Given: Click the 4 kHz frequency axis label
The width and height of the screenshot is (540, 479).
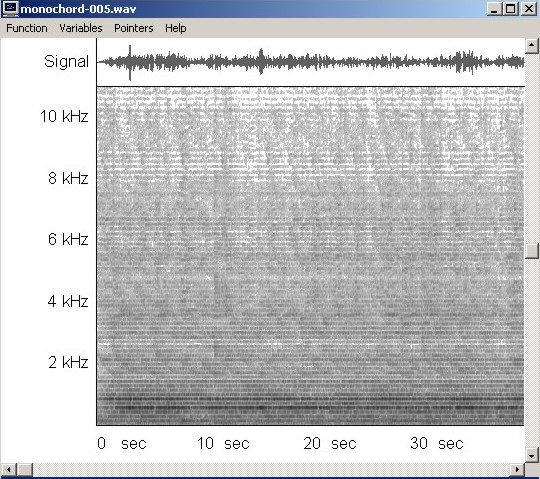Looking at the screenshot, I should [68, 301].
